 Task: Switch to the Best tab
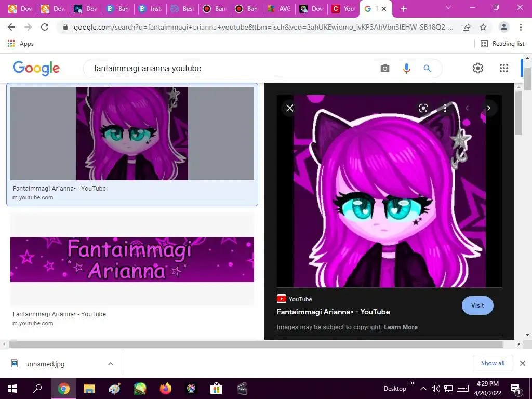pyautogui.click(x=182, y=9)
